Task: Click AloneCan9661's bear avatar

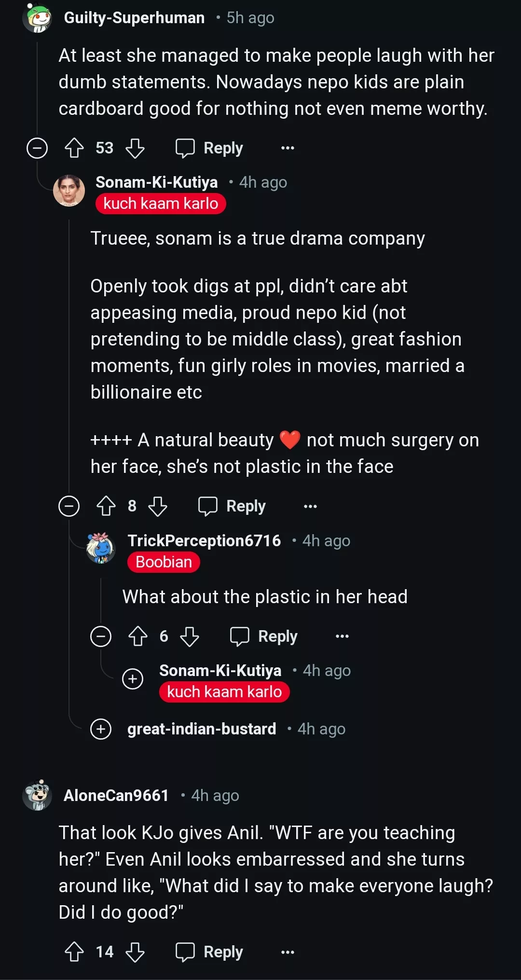Action: (x=38, y=795)
